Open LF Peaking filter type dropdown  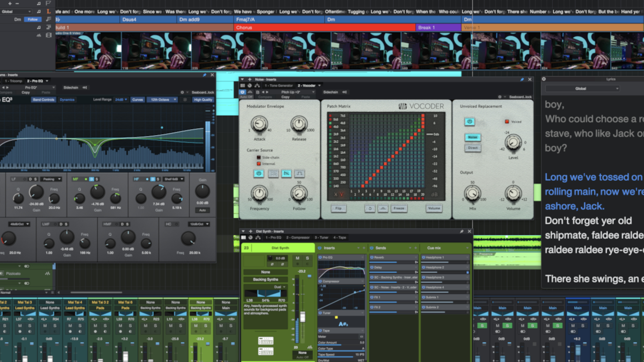pos(51,179)
